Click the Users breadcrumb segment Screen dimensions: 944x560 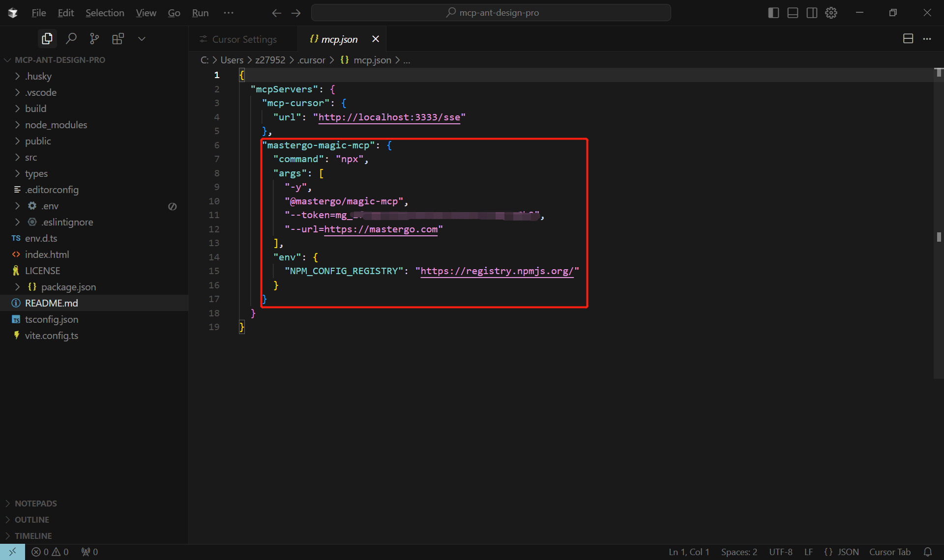(232, 60)
